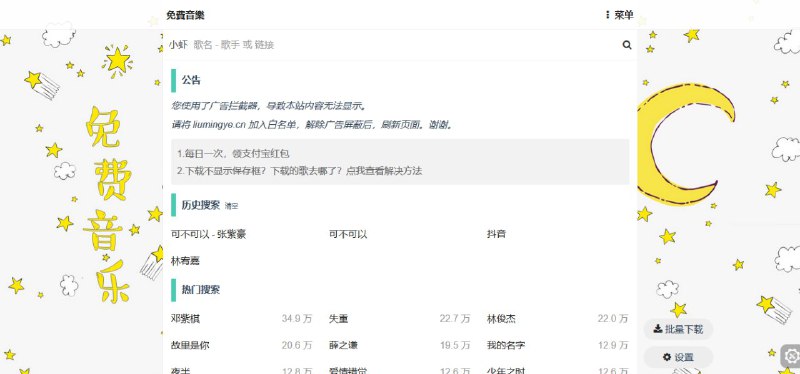Screen dimensions: 800x374
Task: Open the 小虾 source selector
Action: [x=179, y=45]
